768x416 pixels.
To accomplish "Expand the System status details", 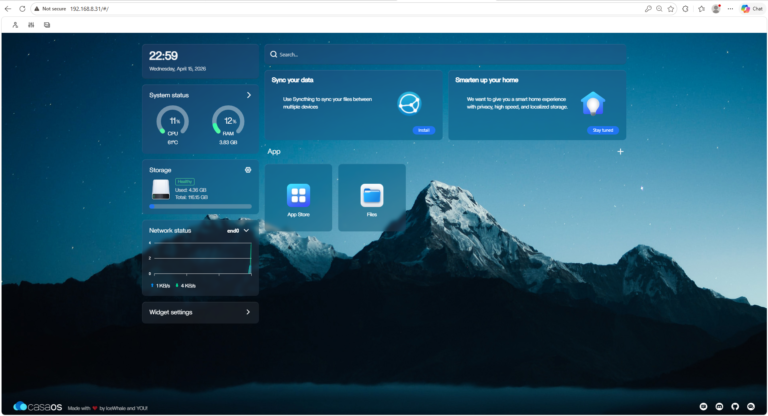I will (249, 95).
